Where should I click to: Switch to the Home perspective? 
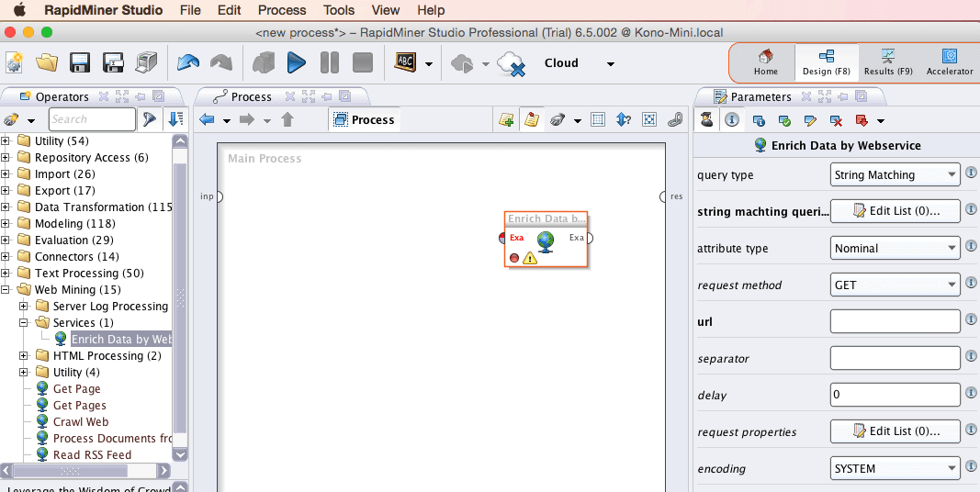coord(765,62)
